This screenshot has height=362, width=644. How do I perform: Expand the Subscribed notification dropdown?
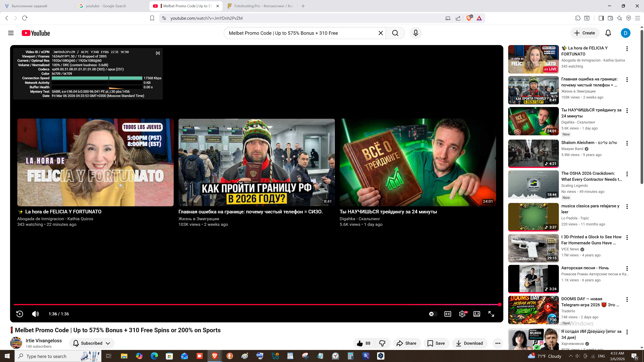[x=108, y=343]
